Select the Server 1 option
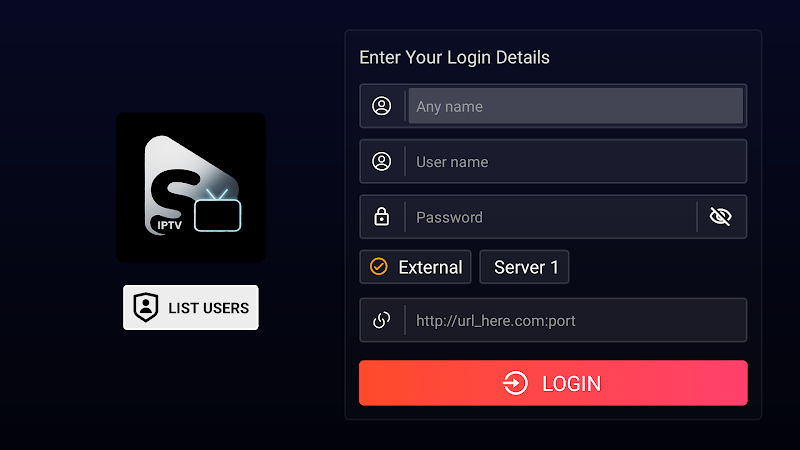This screenshot has height=450, width=800. tap(524, 267)
